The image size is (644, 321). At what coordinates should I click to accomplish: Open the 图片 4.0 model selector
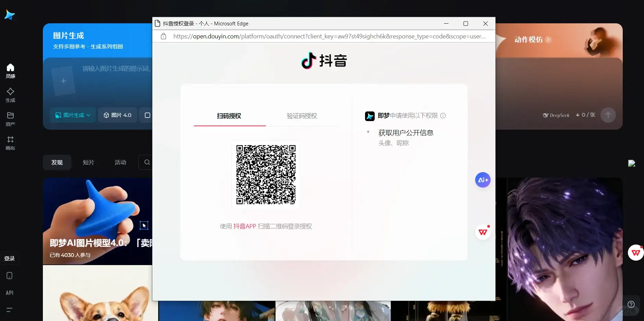click(117, 115)
